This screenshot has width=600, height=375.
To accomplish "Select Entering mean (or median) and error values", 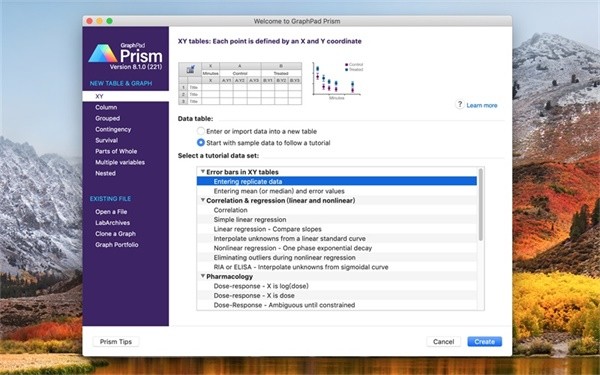I will 337,191.
